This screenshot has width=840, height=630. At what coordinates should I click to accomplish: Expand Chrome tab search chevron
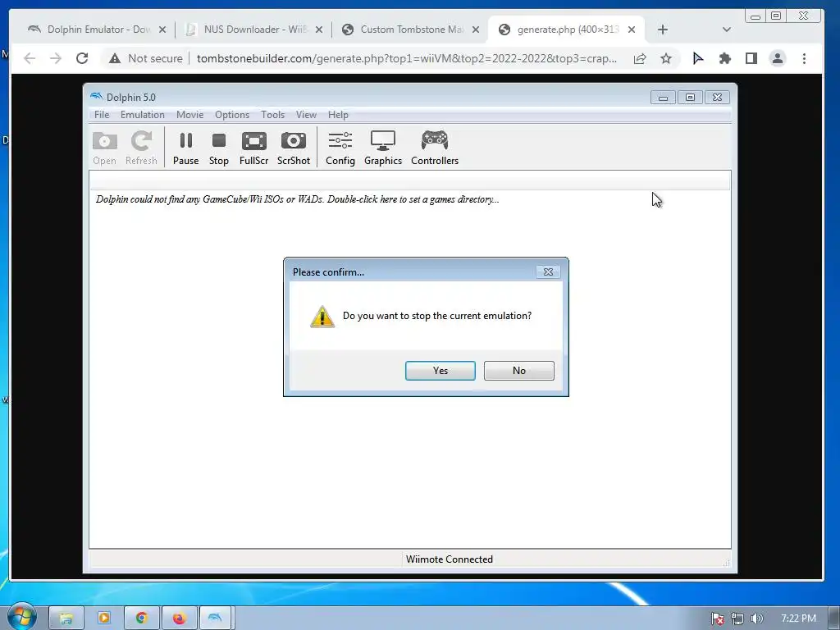[727, 30]
